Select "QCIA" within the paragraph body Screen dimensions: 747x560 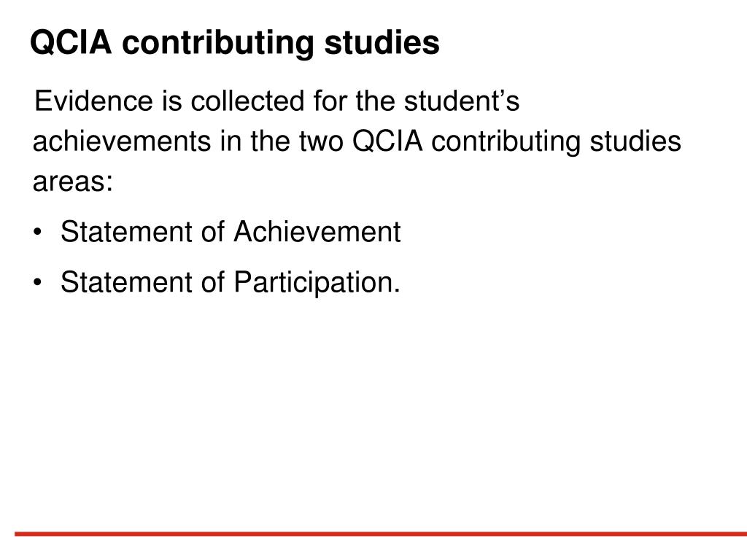tap(387, 141)
